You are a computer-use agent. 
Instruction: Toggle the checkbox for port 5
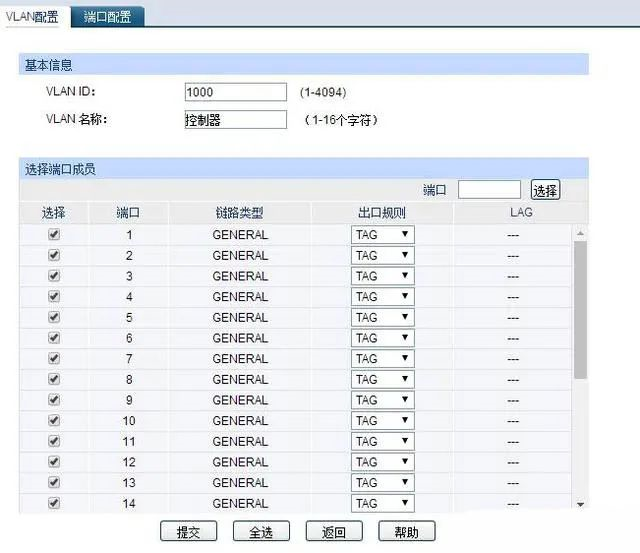(54, 317)
